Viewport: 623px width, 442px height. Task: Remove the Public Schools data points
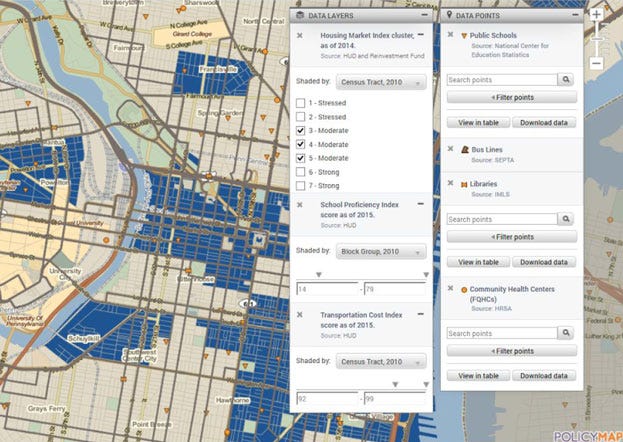450,35
